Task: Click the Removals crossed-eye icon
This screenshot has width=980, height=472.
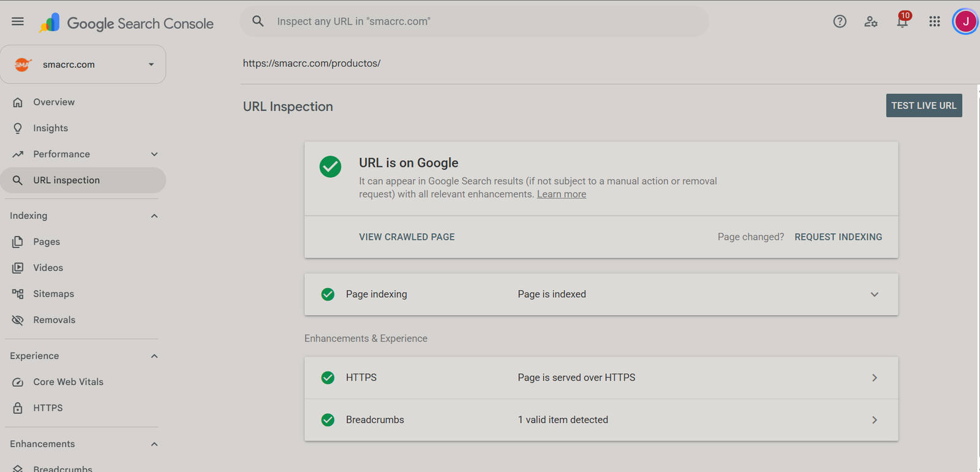Action: click(18, 320)
